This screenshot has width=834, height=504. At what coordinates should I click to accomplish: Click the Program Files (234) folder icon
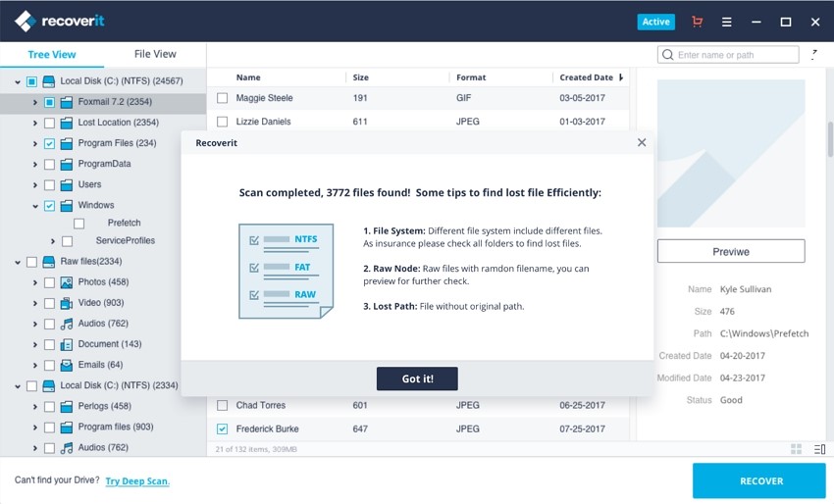(x=67, y=143)
